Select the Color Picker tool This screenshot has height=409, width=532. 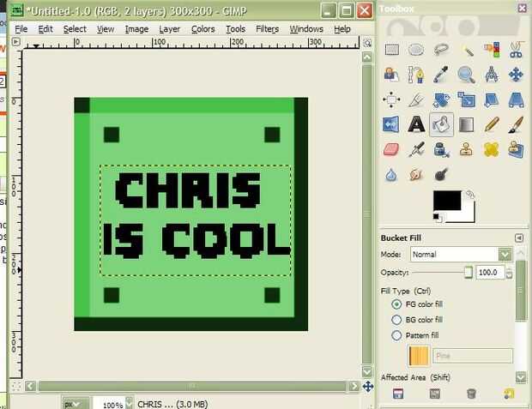point(441,75)
